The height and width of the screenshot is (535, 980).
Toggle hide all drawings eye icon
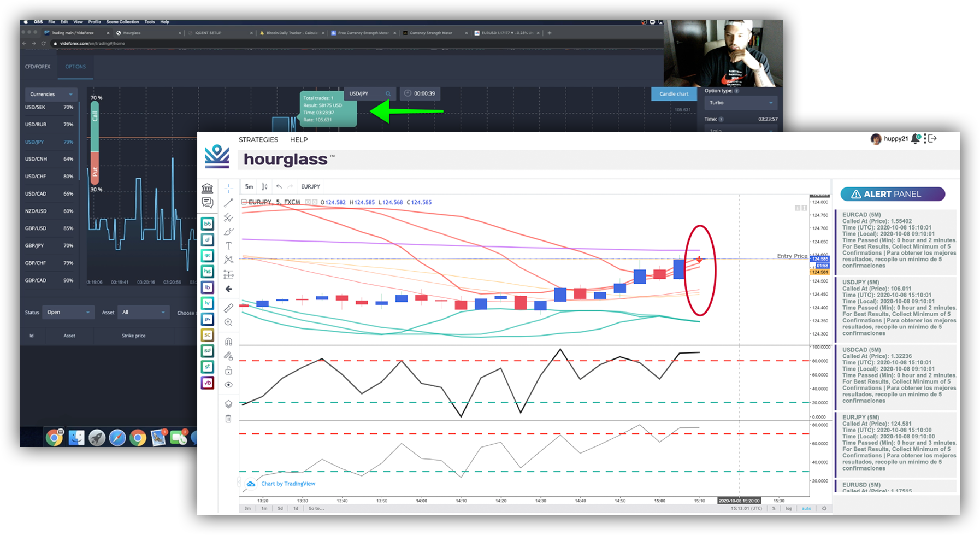(x=229, y=385)
